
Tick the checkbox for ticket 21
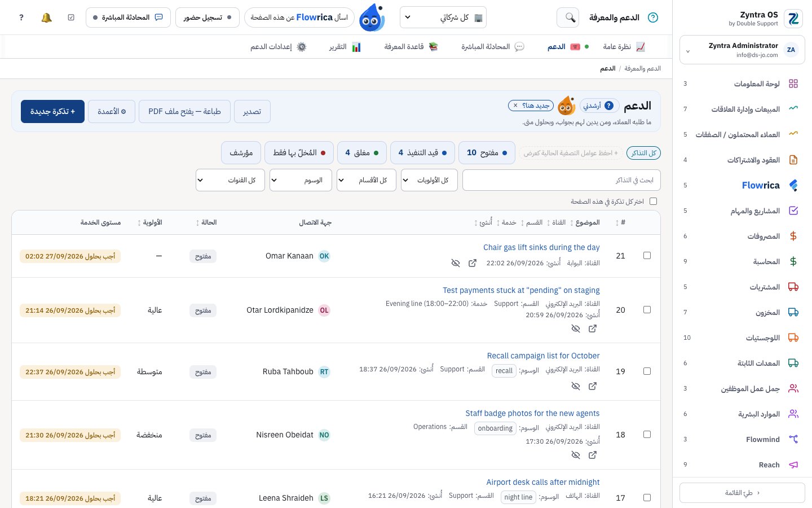tap(647, 256)
